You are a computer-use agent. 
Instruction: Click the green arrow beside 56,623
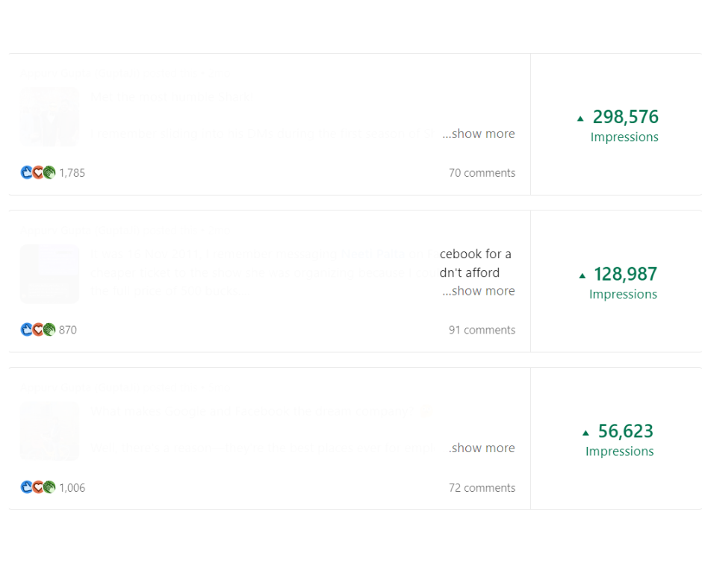tap(585, 433)
